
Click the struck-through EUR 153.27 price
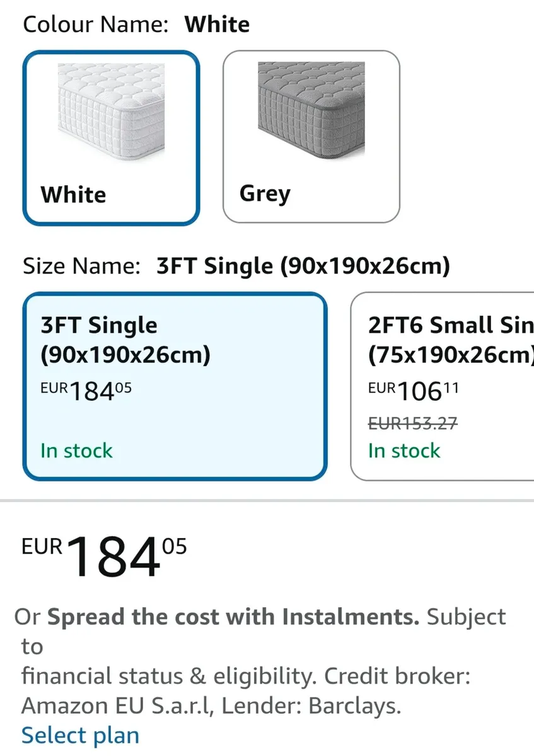(x=412, y=425)
